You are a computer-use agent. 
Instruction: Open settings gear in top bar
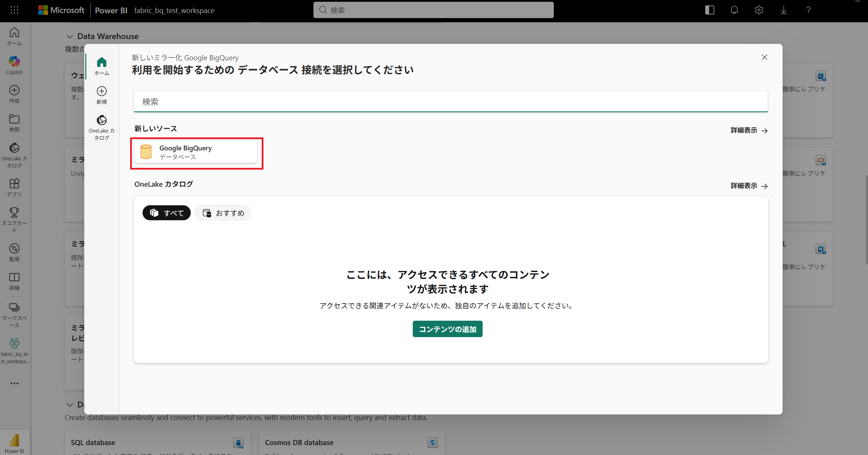pos(759,10)
